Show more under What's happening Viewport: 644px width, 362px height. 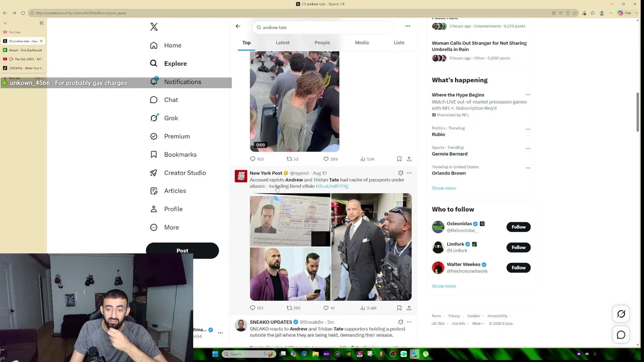pos(444,188)
